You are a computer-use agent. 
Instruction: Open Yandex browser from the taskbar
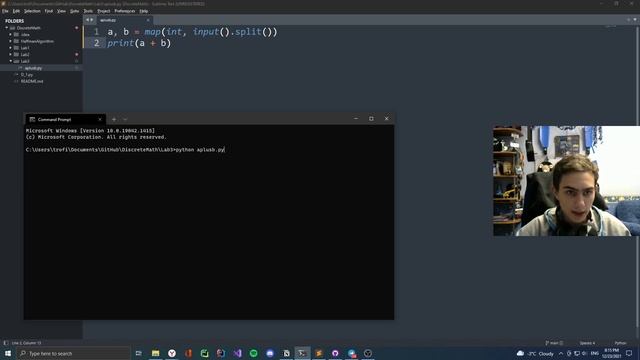tap(172, 353)
